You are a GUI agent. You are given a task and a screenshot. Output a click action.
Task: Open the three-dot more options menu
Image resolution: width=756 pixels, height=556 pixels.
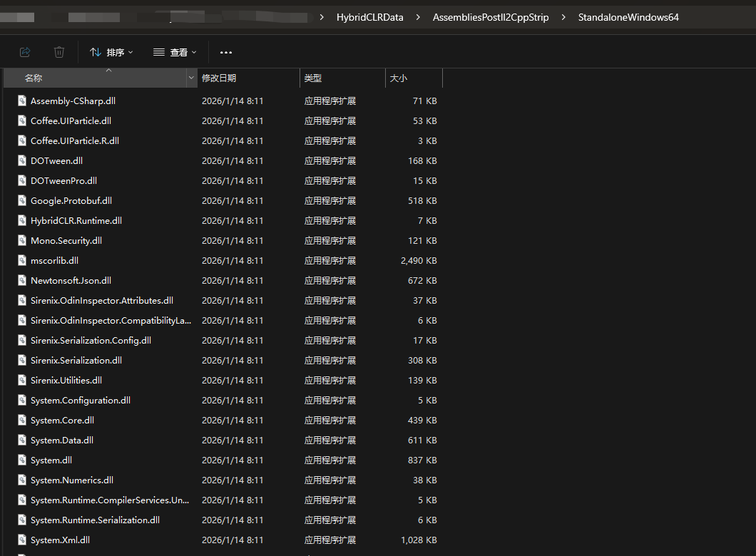225,52
